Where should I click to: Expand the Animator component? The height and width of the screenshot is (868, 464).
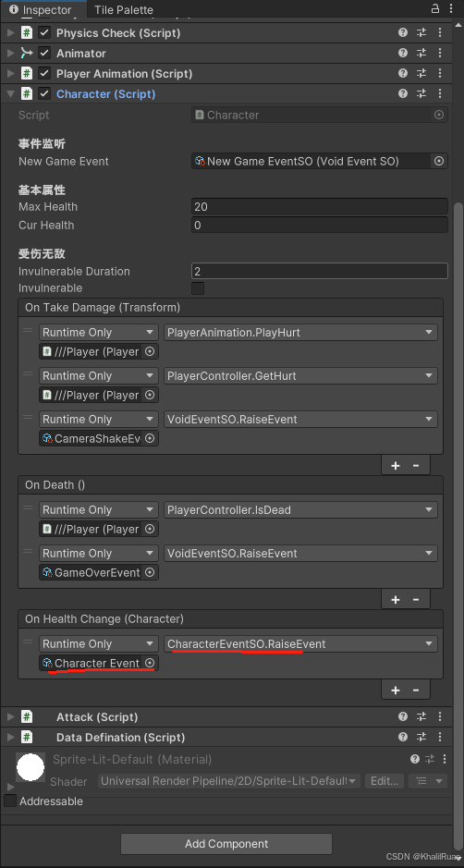[10, 53]
